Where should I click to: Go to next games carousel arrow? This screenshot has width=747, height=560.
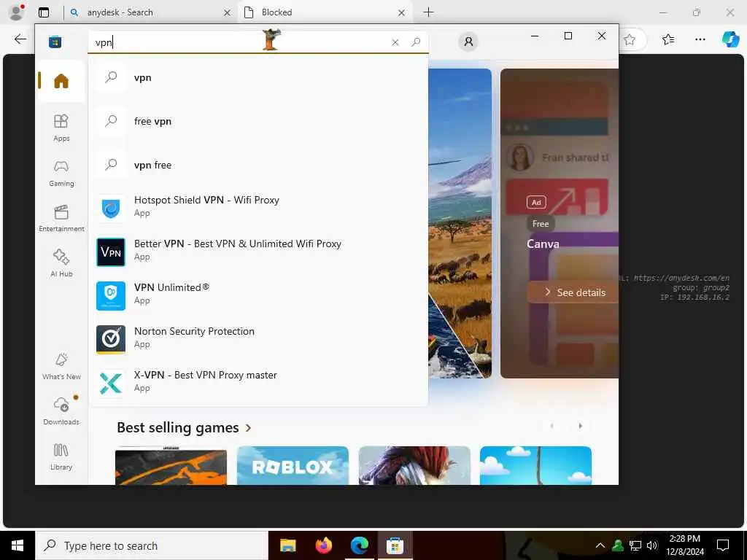(x=580, y=426)
